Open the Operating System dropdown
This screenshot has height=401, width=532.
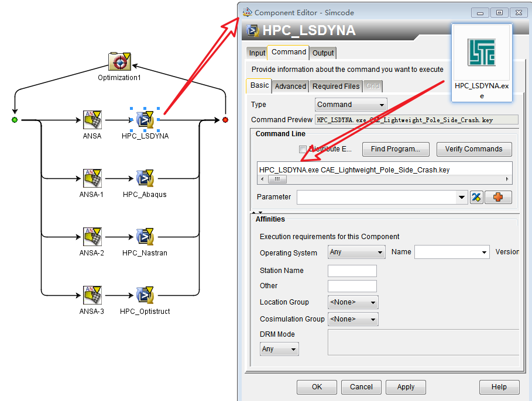356,252
